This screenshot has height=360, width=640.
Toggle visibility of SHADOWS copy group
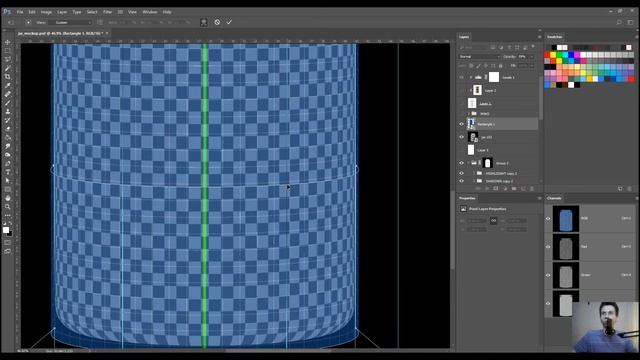point(462,181)
